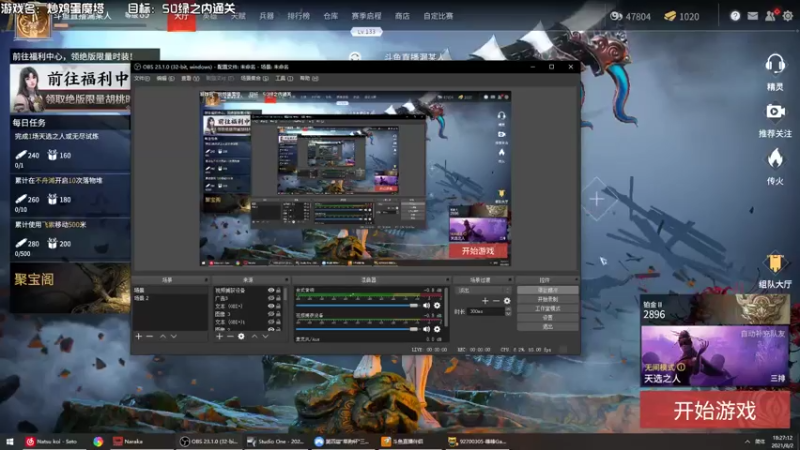The image size is (800, 450).
Task: Open the 组队大厅 team lobby icon
Action: tap(775, 263)
